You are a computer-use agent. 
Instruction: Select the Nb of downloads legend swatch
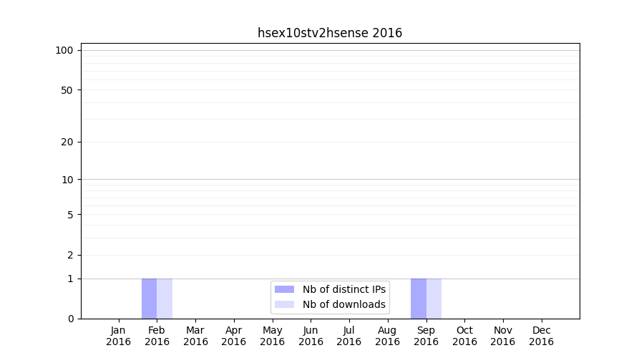tap(284, 304)
